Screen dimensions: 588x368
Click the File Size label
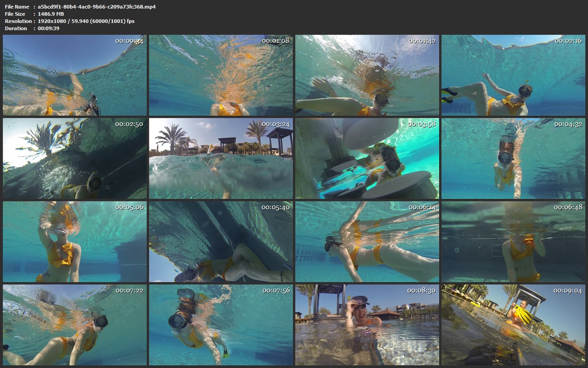16,14
